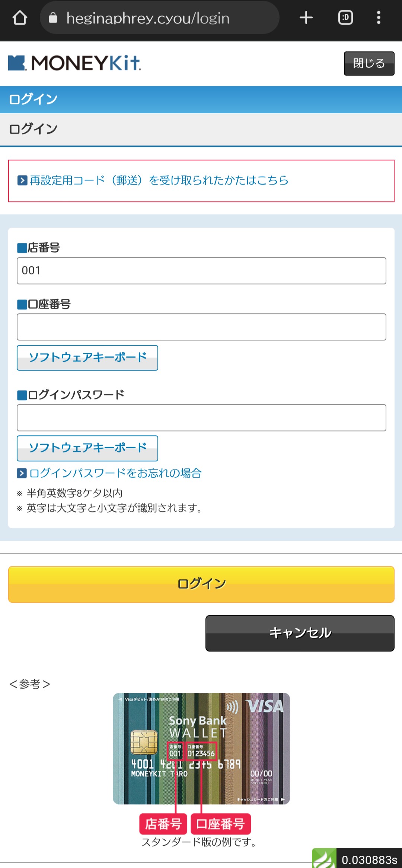The image size is (402, 868).
Task: Tap the Sony Bank Wallet card image
Action: point(201,748)
